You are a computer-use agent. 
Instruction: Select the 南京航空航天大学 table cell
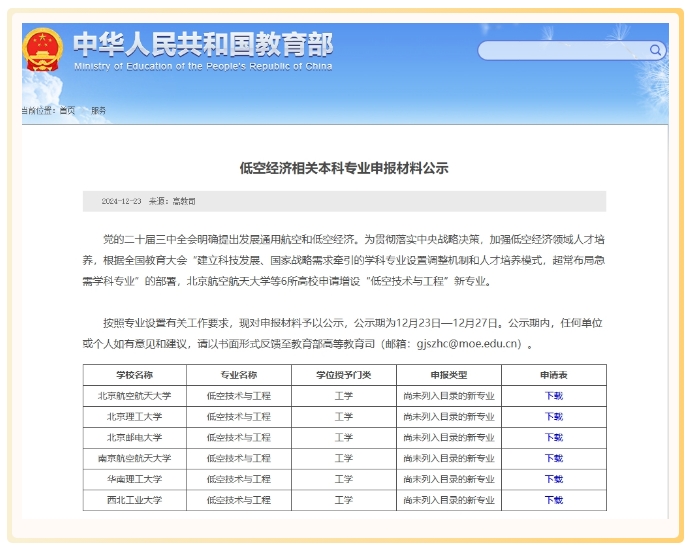[x=134, y=458]
